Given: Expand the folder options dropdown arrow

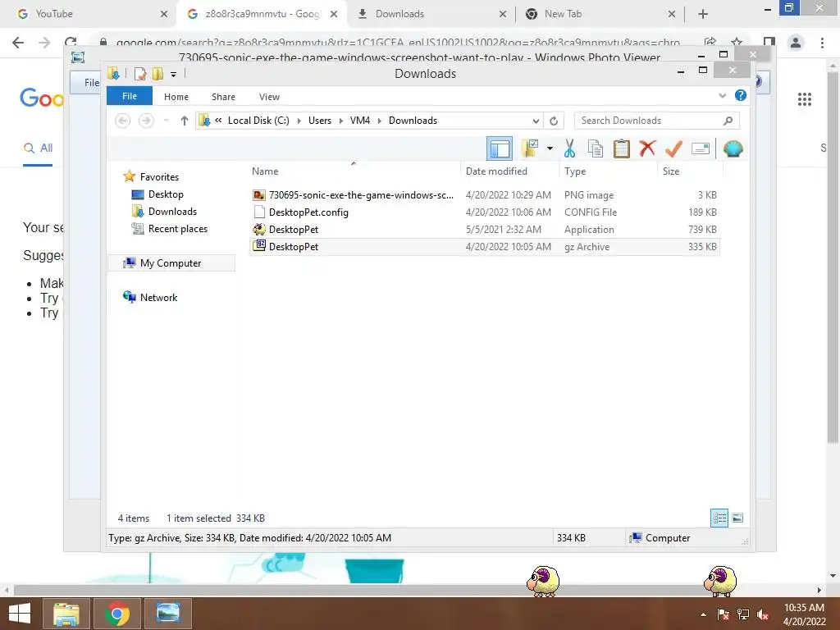Looking at the screenshot, I should (x=550, y=148).
